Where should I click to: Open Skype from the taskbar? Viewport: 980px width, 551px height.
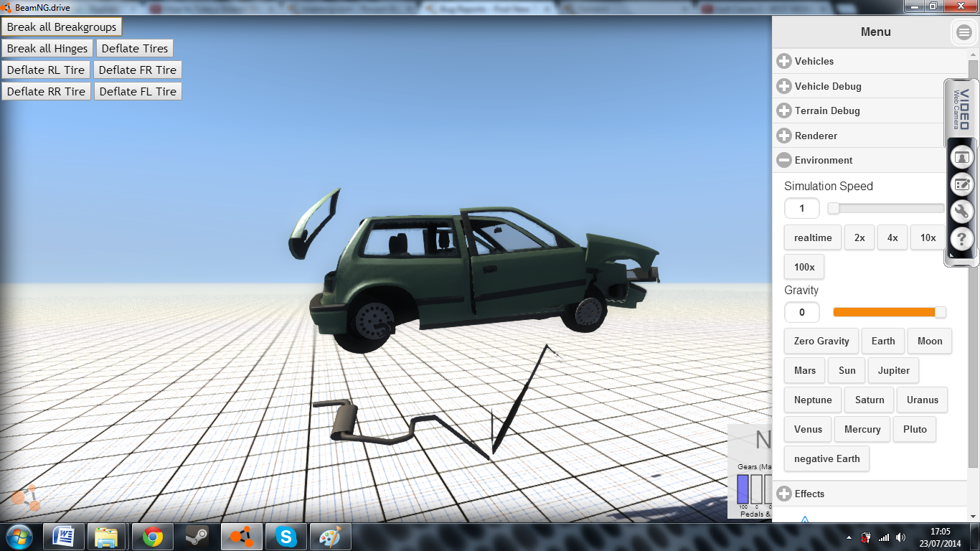(286, 537)
